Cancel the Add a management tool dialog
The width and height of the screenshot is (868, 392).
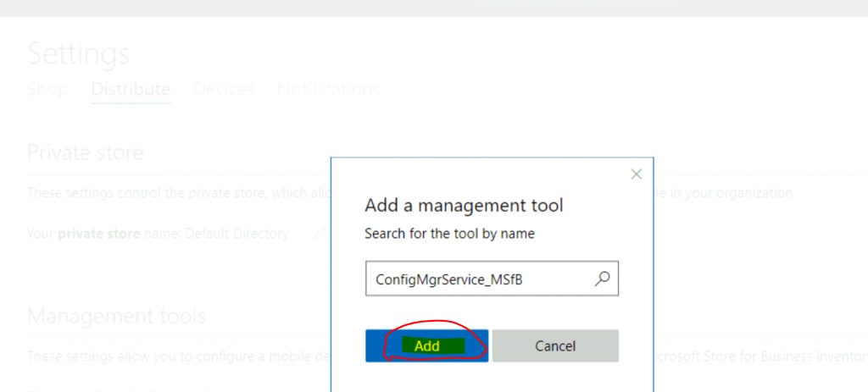555,346
